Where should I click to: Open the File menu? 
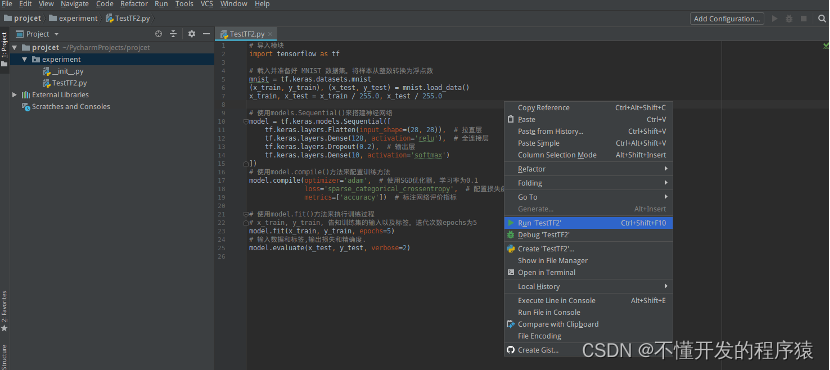pos(7,4)
